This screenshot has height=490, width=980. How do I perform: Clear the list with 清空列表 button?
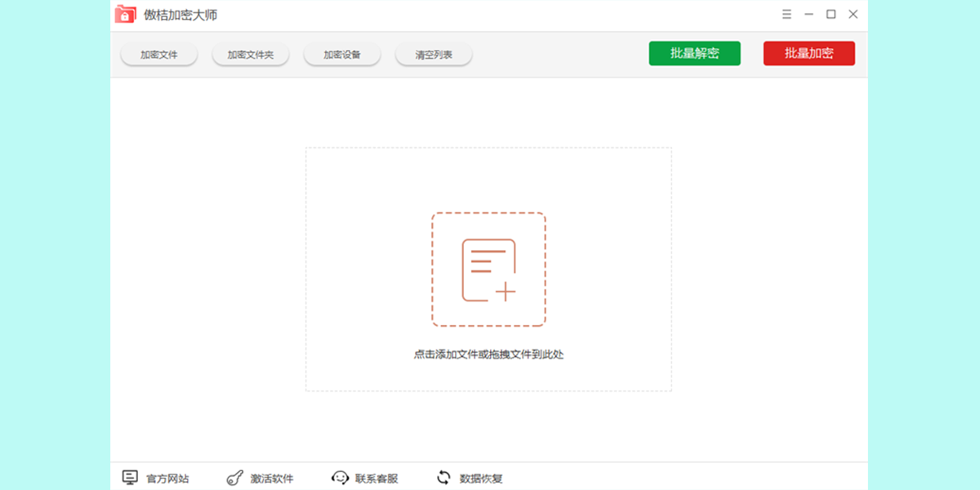433,53
